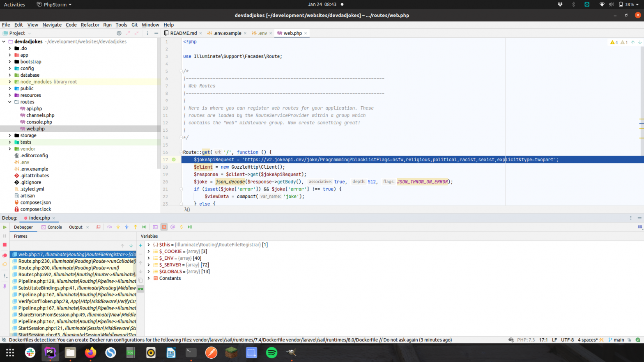
Task: Click the Run to Cursor icon
Action: (144, 227)
